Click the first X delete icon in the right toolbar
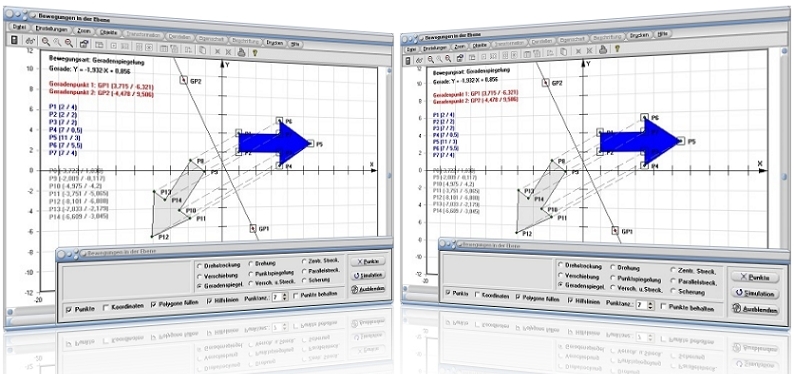 click(578, 52)
